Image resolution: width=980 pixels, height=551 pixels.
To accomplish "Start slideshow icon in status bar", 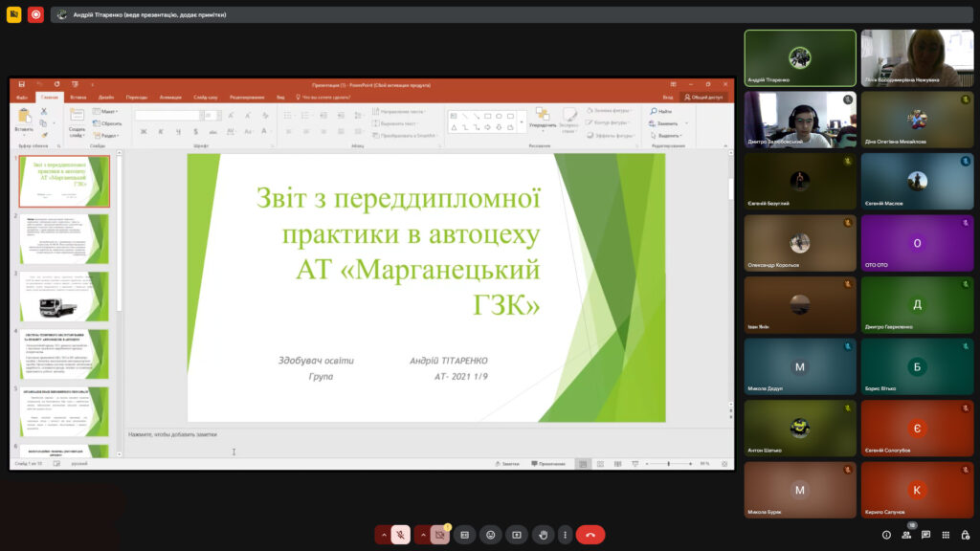I will click(635, 464).
